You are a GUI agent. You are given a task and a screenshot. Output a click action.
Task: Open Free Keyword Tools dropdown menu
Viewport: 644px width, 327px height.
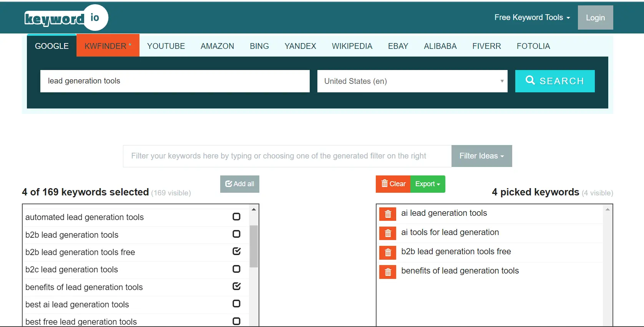click(532, 17)
